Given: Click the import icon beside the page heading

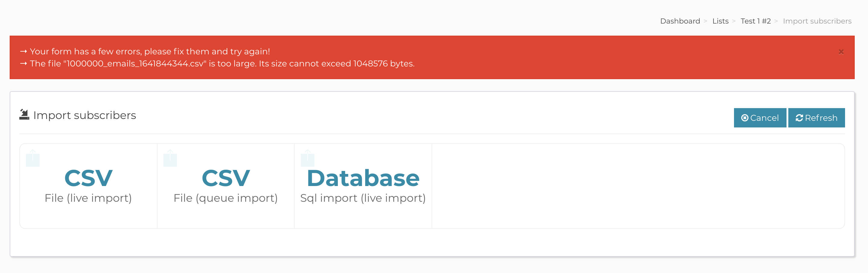Looking at the screenshot, I should coord(24,114).
